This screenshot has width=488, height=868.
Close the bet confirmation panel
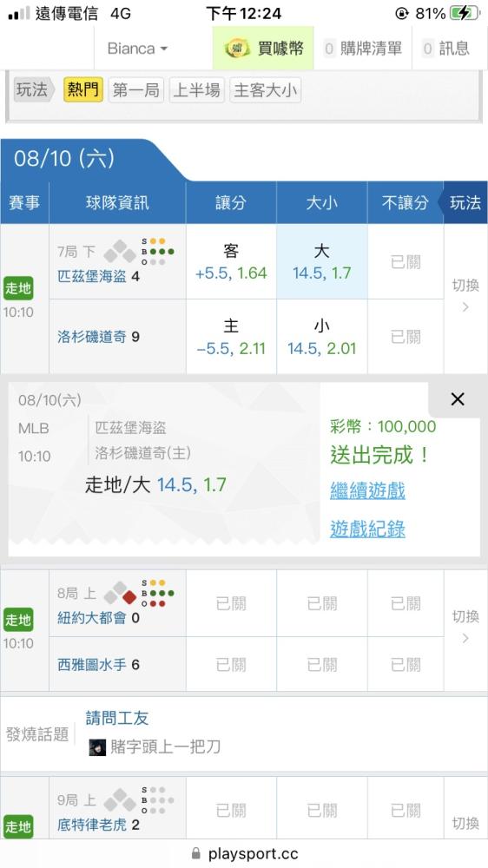[458, 399]
